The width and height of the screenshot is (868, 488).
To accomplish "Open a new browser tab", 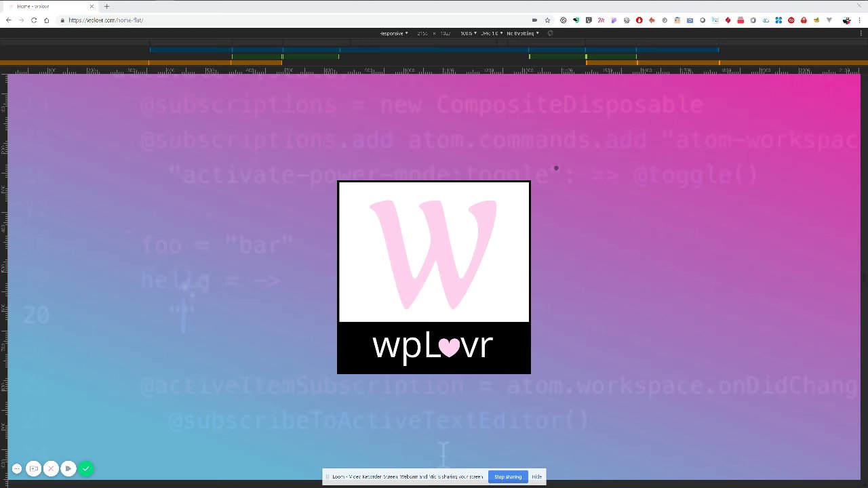I will tap(106, 6).
